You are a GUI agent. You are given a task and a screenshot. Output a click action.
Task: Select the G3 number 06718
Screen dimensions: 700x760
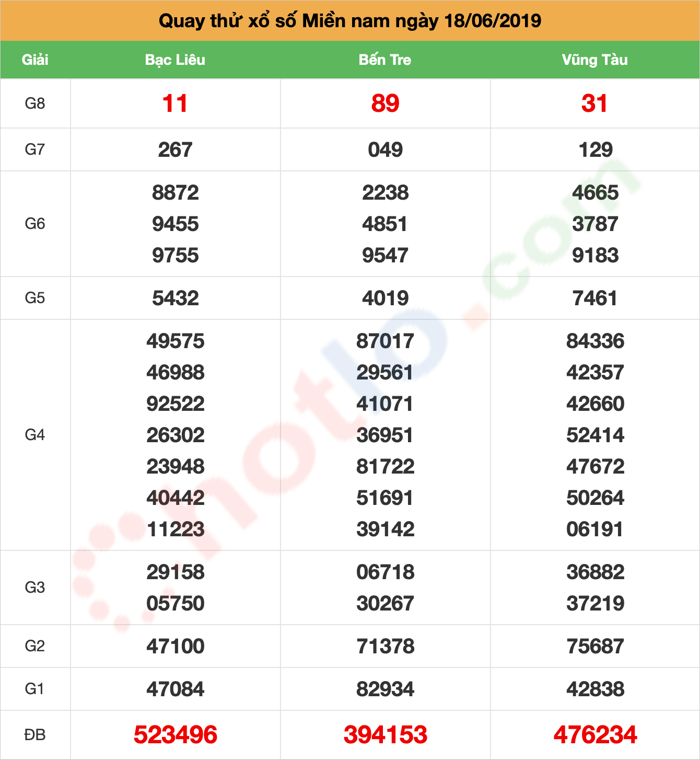click(x=385, y=572)
